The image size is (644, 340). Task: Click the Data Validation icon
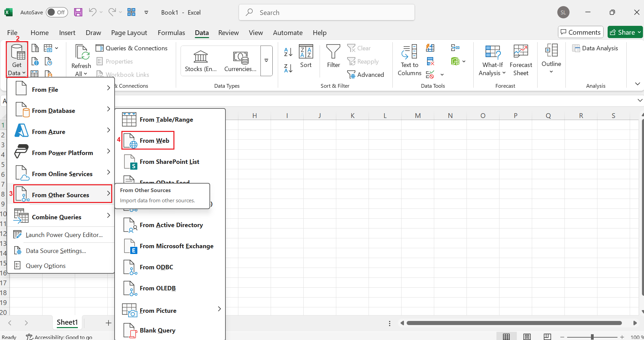430,74
